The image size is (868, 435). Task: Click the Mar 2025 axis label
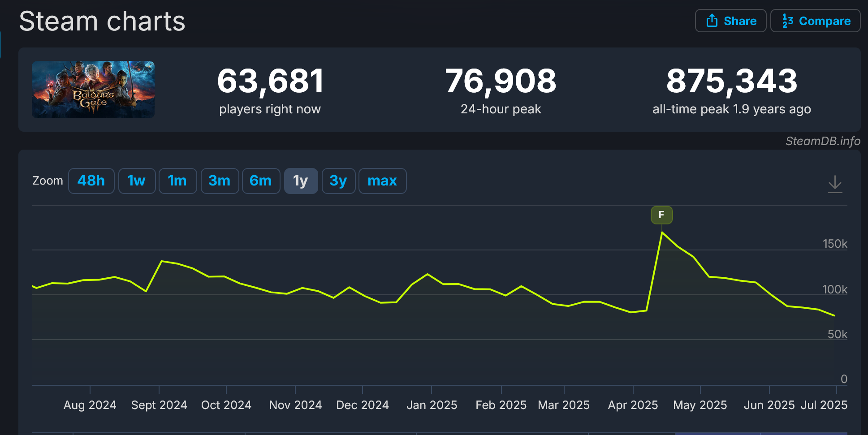pyautogui.click(x=564, y=405)
